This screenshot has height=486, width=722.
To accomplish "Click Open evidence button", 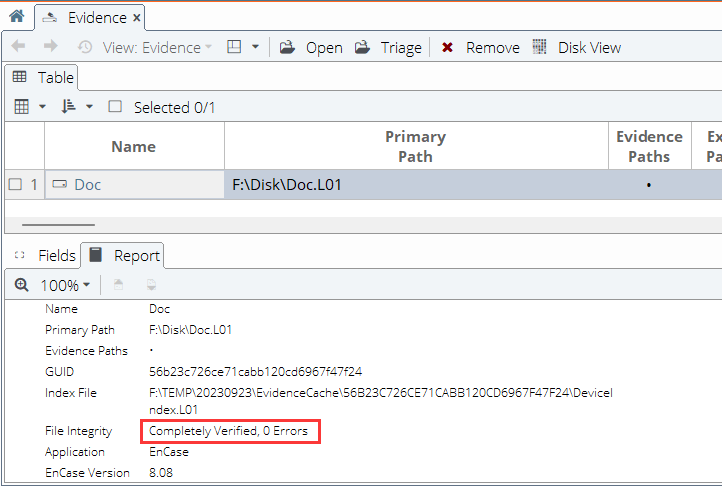I will pos(311,47).
